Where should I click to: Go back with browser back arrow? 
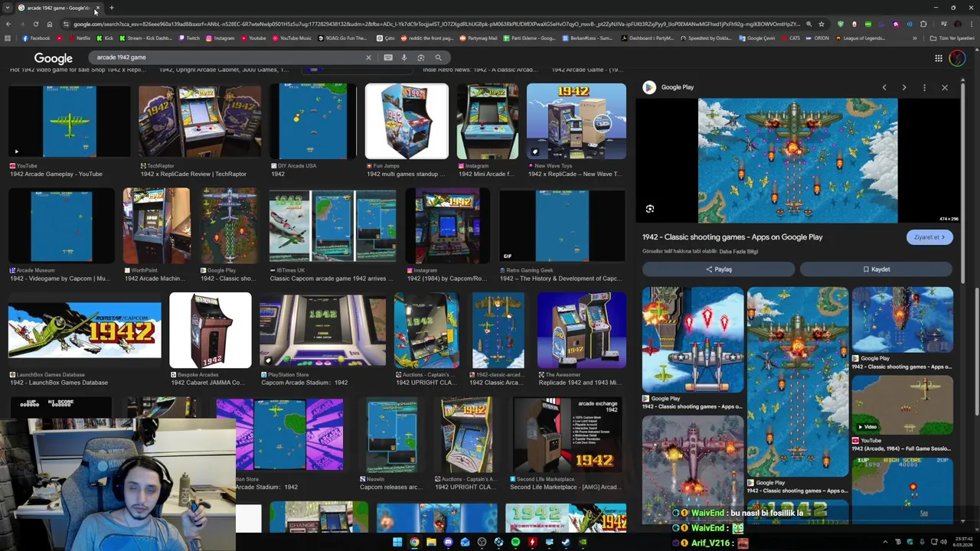(8, 24)
